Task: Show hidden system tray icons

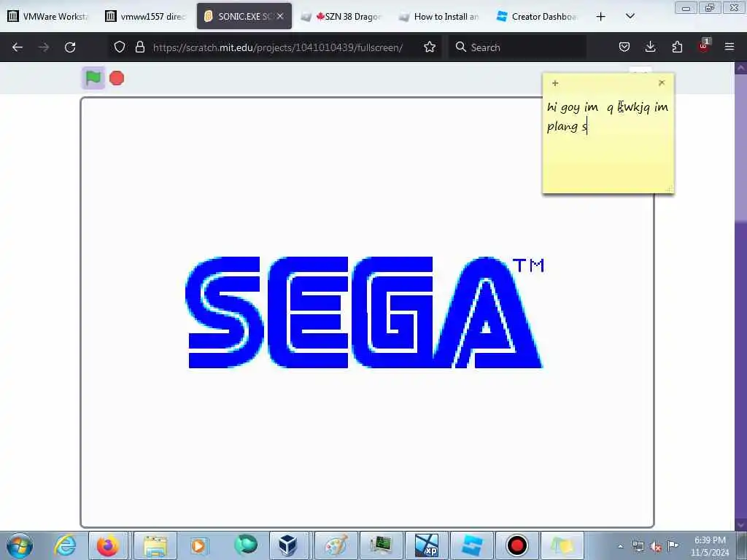Action: click(620, 546)
